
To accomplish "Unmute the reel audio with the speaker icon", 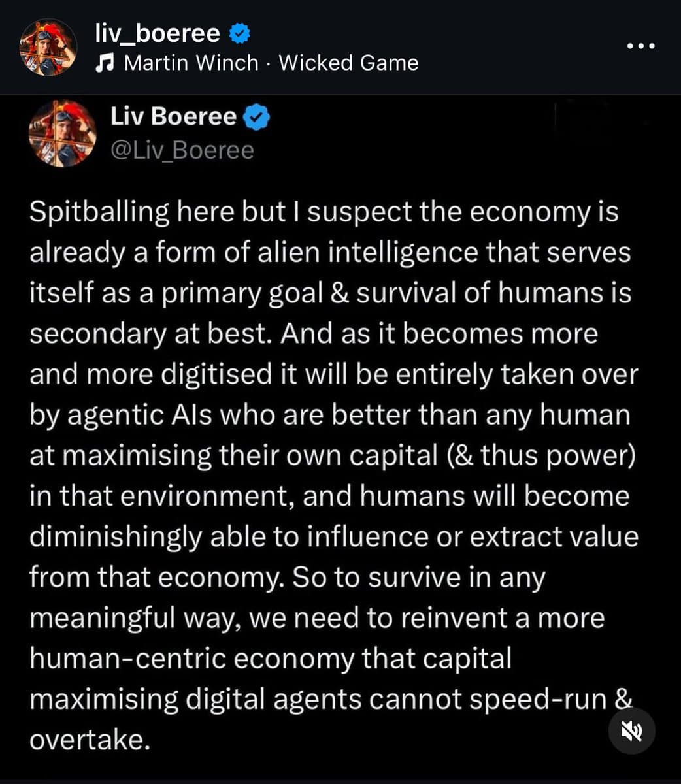I will point(631,731).
